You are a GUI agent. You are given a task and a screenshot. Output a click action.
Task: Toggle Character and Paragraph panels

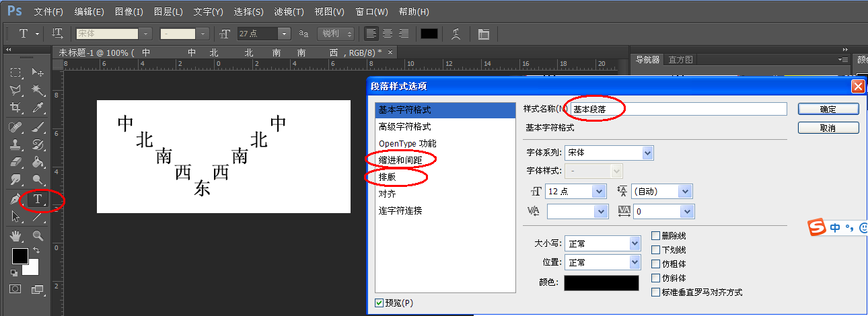tap(483, 34)
